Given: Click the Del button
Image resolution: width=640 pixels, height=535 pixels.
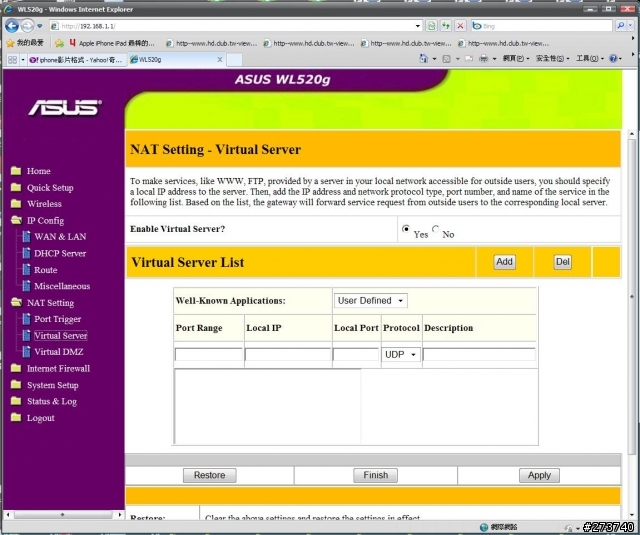Looking at the screenshot, I should tap(562, 262).
